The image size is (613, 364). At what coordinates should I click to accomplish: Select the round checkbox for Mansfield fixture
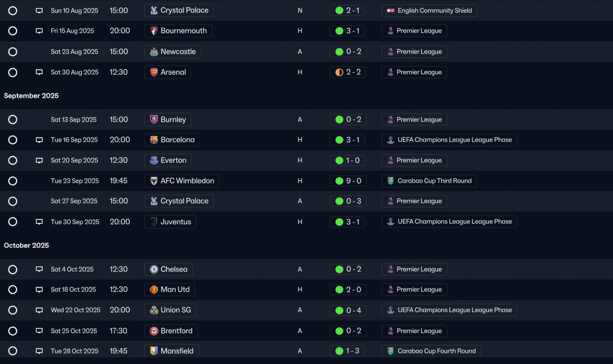tap(13, 351)
